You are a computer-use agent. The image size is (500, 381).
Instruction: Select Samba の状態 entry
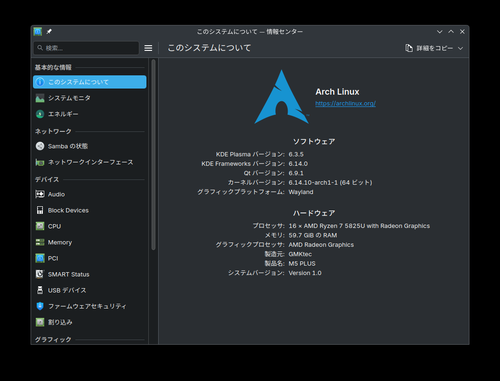coord(90,146)
